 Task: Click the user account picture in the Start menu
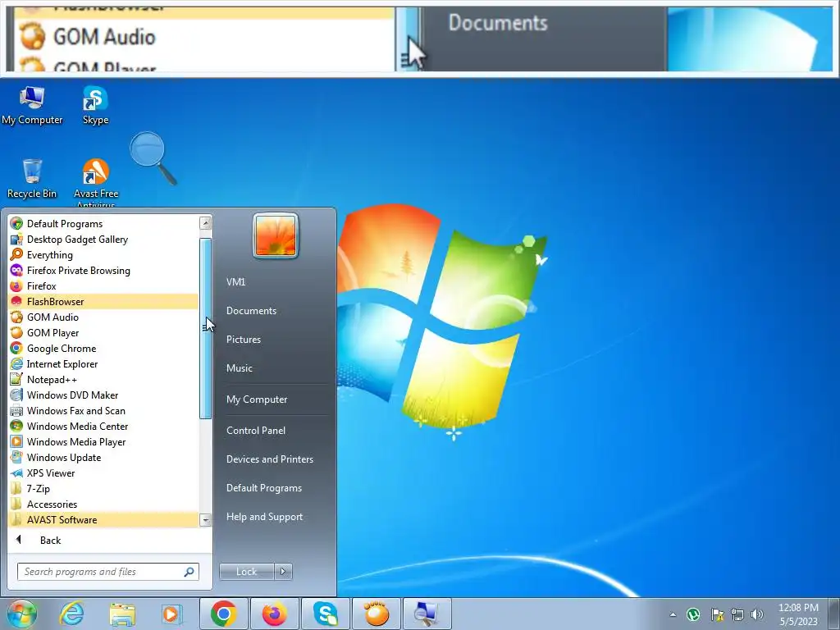[x=276, y=235]
